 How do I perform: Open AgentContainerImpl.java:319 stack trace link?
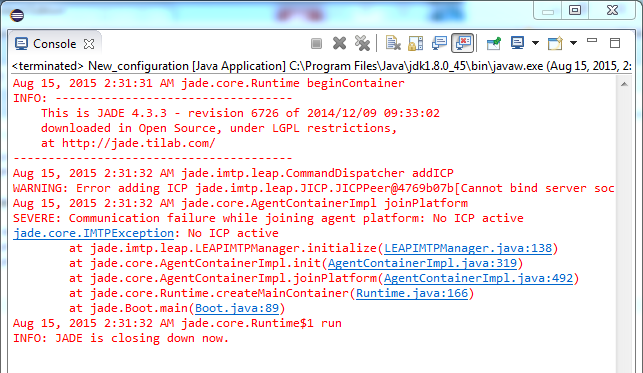click(422, 263)
